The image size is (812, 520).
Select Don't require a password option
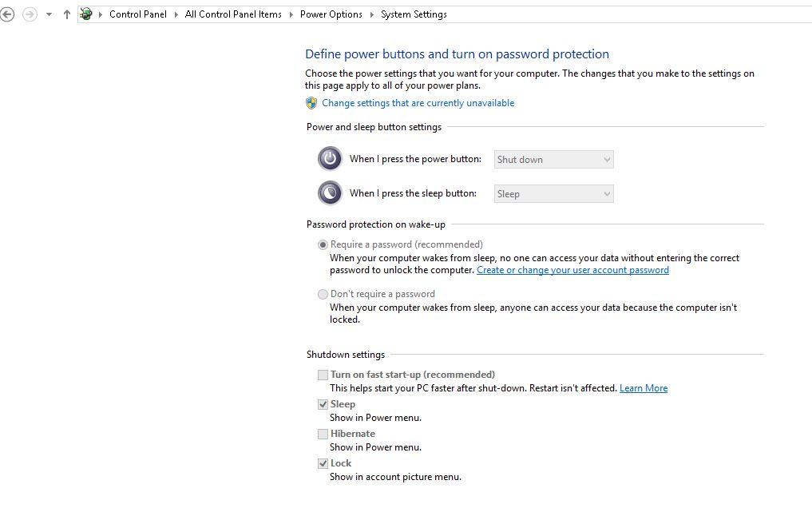point(323,294)
